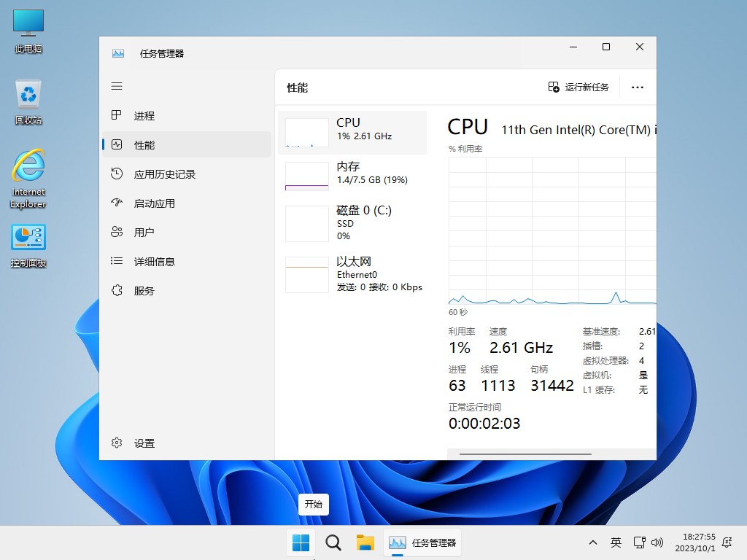The height and width of the screenshot is (560, 747).
Task: Collapse the sidebar with the hamburger icon
Action: point(117,86)
